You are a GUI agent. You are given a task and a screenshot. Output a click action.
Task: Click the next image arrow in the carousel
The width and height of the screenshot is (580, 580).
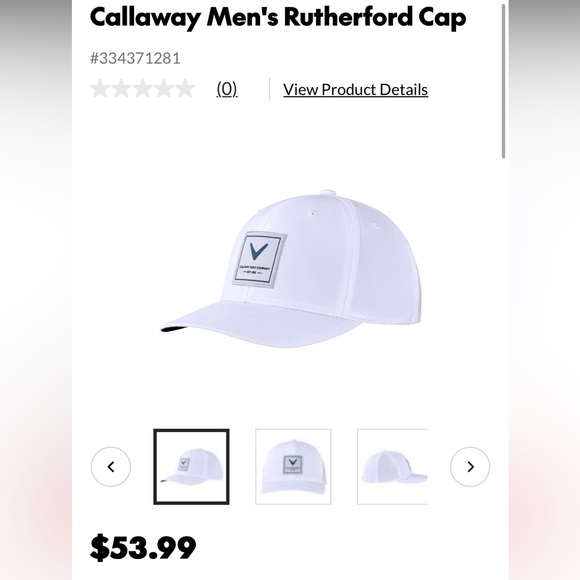(x=470, y=466)
